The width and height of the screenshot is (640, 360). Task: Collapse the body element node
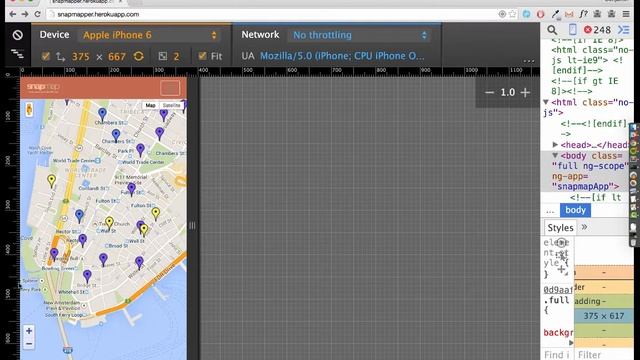pos(555,156)
